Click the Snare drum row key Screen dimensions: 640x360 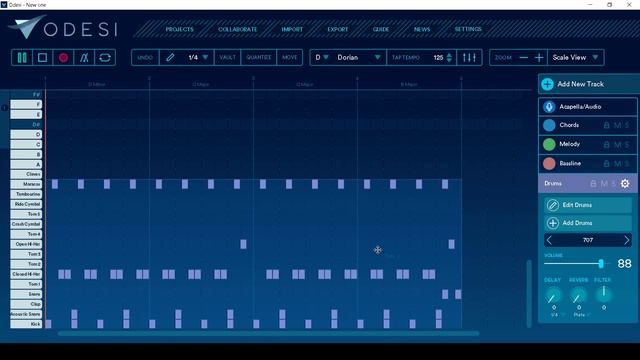(26, 294)
